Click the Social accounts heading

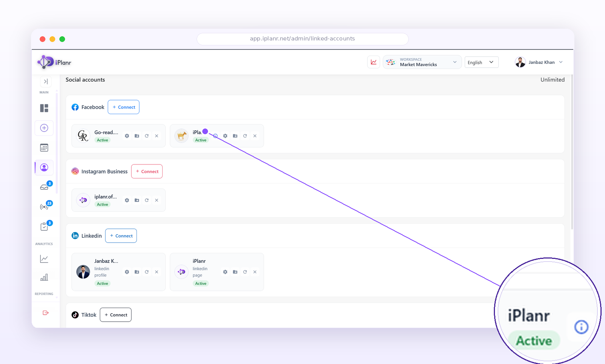(85, 80)
